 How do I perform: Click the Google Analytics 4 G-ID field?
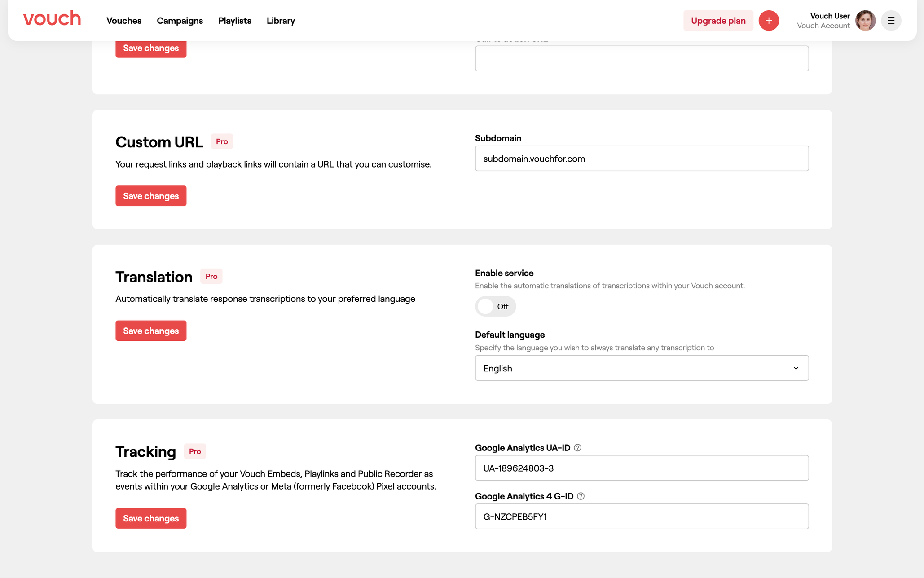click(x=641, y=516)
